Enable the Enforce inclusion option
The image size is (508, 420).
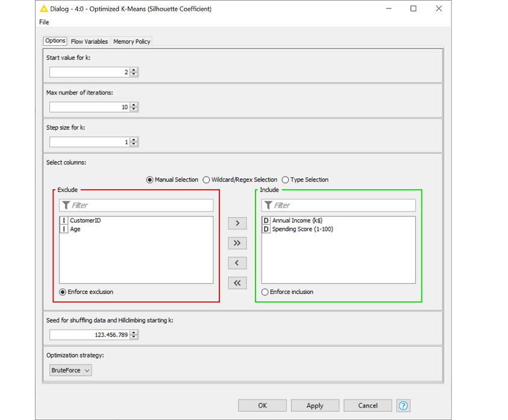click(x=265, y=292)
